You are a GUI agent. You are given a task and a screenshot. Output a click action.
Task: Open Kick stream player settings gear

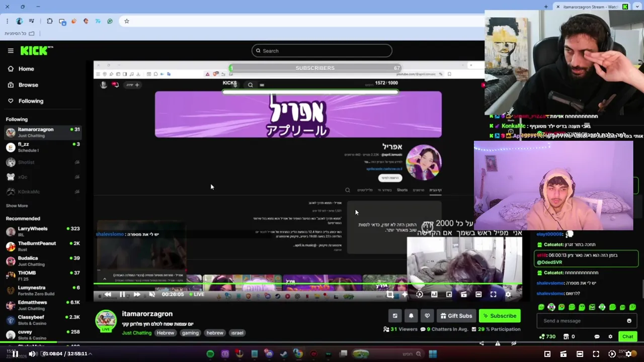508,295
